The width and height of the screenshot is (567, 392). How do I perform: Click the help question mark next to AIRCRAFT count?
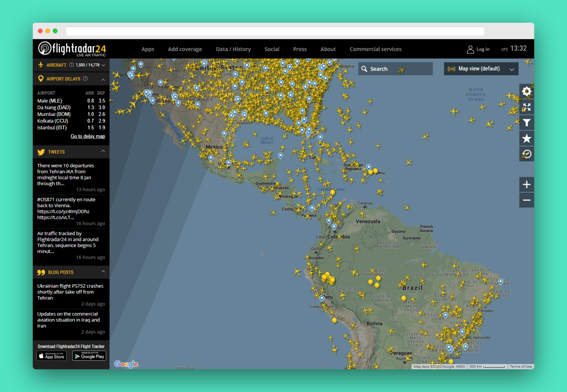pos(72,65)
